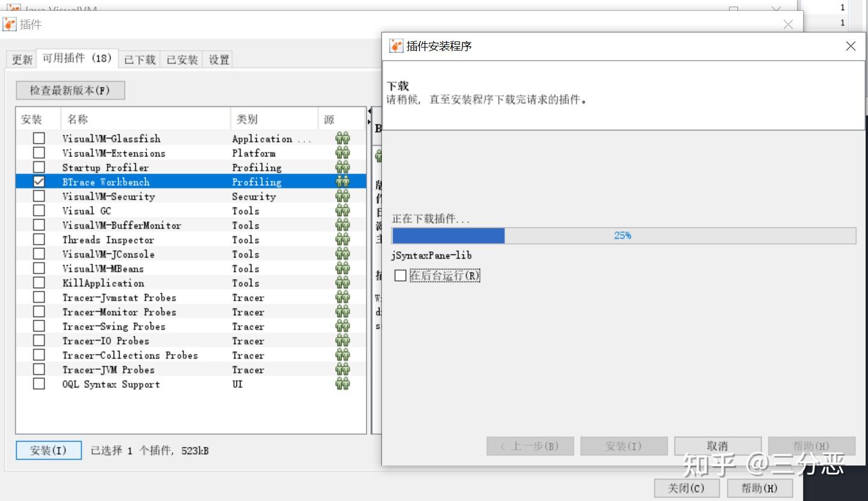This screenshot has height=501, width=868.
Task: Click the source icon for Visual GC
Action: click(342, 211)
